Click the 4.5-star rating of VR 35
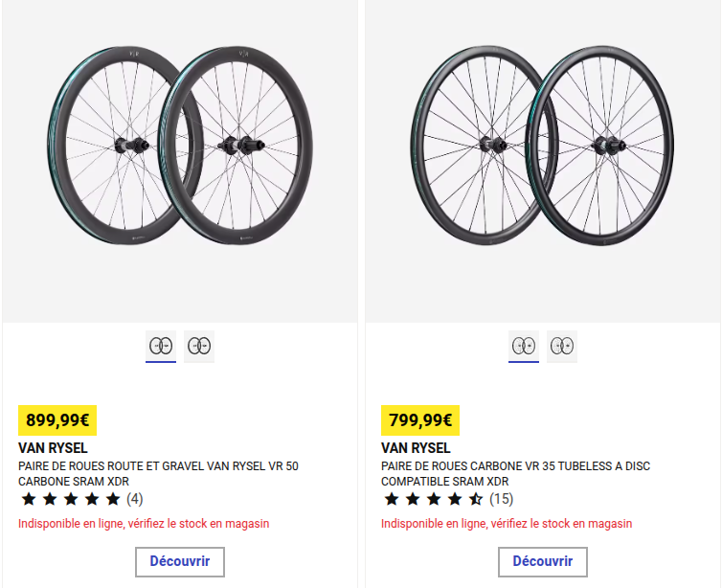Viewport: 722px width, 588px height. (x=434, y=499)
